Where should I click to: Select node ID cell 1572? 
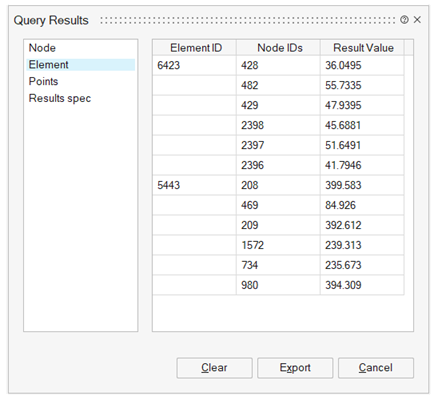click(x=278, y=245)
